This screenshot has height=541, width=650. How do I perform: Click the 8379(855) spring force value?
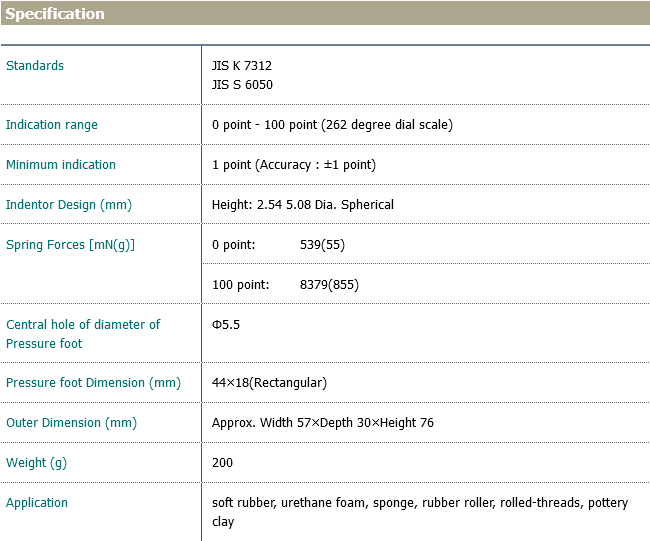[329, 285]
